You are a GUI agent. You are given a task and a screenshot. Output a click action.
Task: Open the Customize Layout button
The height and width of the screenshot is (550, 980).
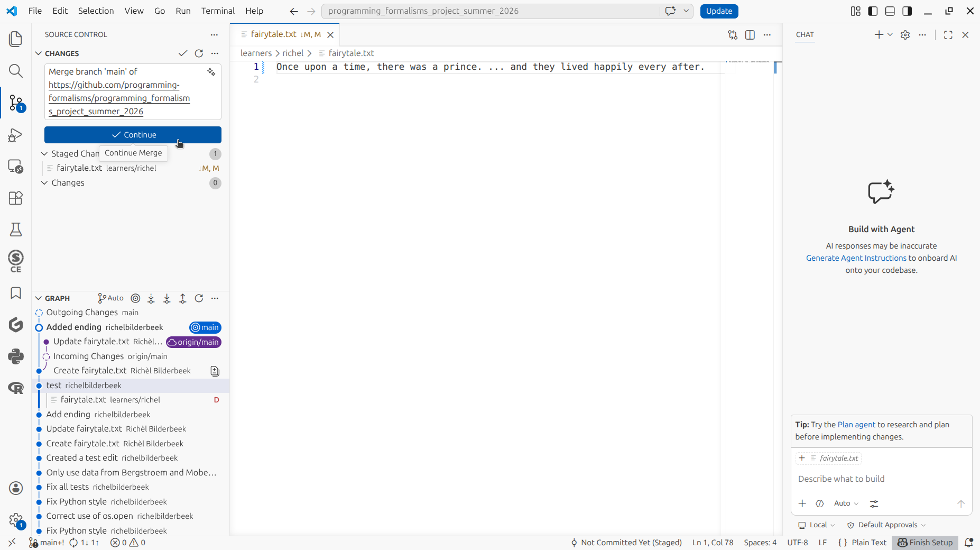pyautogui.click(x=856, y=11)
